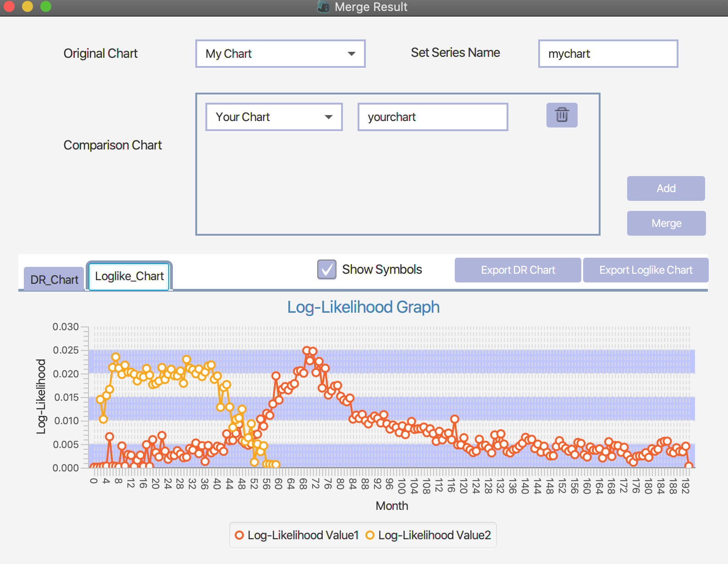Click the 192 x-axis tick label
This screenshot has height=564, width=728.
tap(685, 486)
